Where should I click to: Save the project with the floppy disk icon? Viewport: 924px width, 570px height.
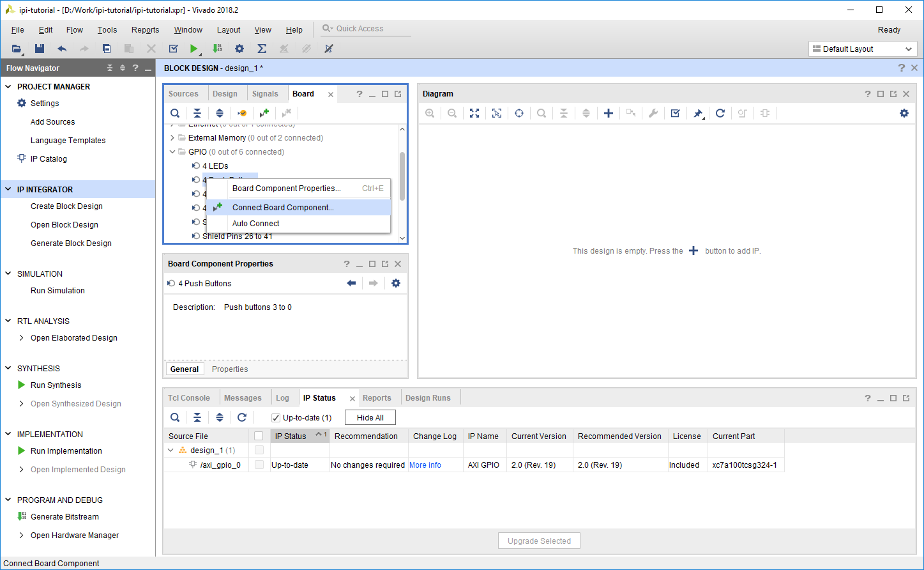pos(40,49)
